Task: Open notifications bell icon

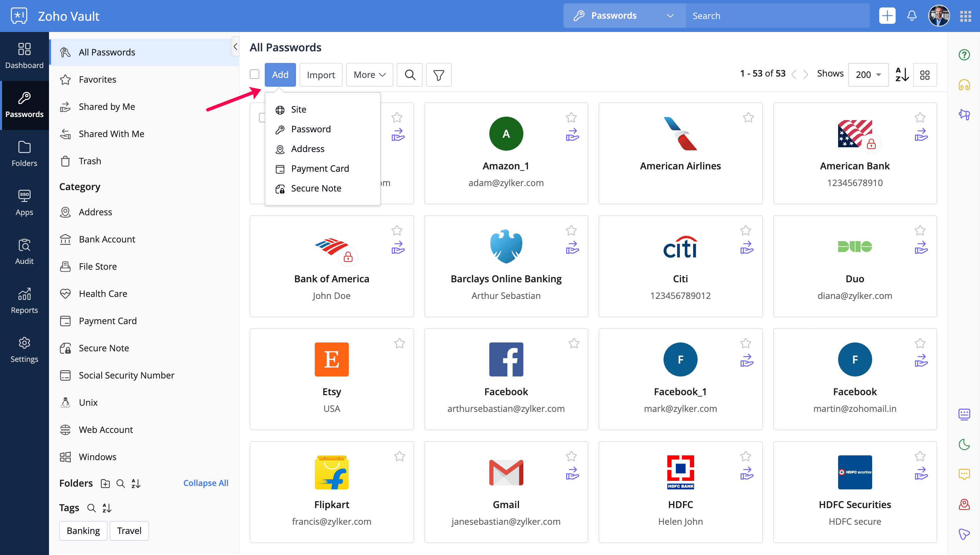Action: tap(912, 16)
